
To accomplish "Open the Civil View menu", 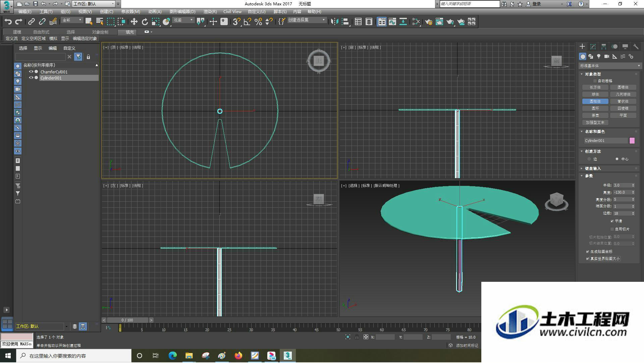I will point(232,12).
